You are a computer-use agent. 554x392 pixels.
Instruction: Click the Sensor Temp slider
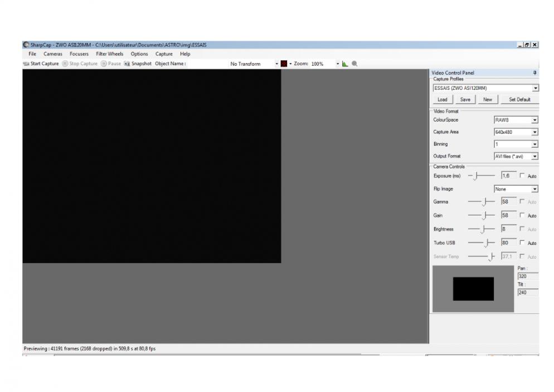pyautogui.click(x=481, y=257)
